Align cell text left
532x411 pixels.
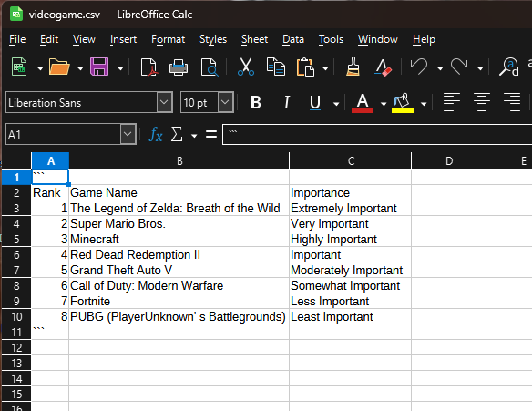(452, 102)
